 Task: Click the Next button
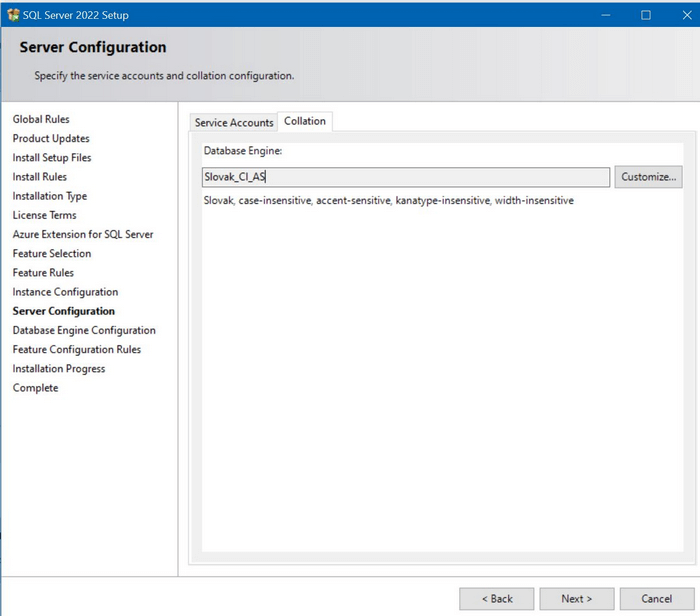click(577, 598)
